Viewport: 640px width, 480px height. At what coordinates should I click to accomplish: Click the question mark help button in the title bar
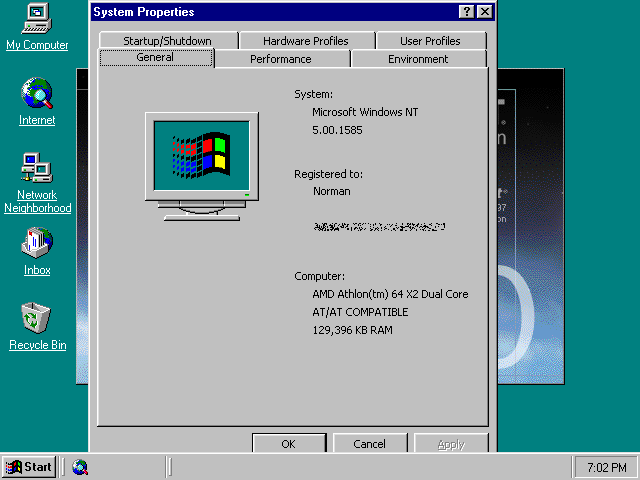coord(467,12)
